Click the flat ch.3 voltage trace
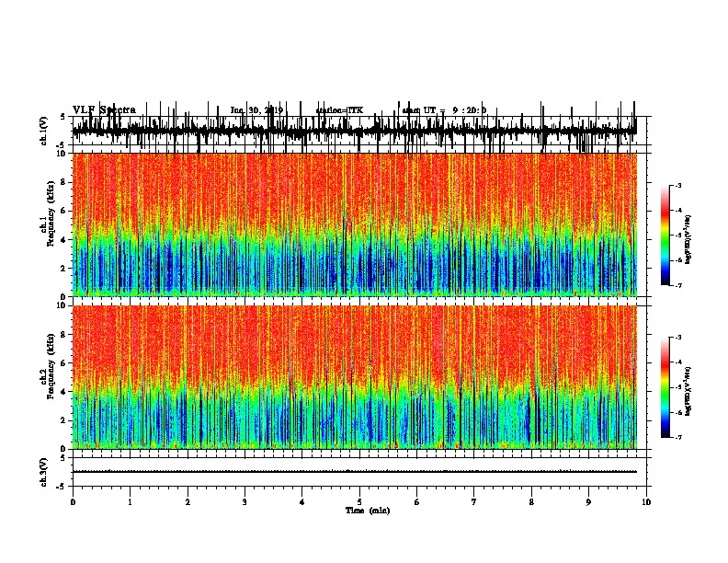Screen dimensions: 728x563 [355, 472]
